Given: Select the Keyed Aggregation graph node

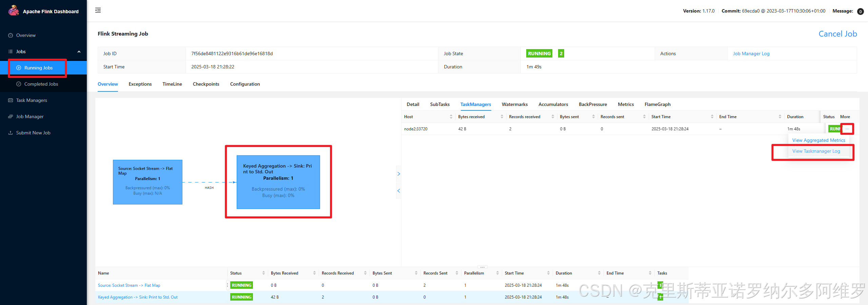Looking at the screenshot, I should pyautogui.click(x=278, y=182).
